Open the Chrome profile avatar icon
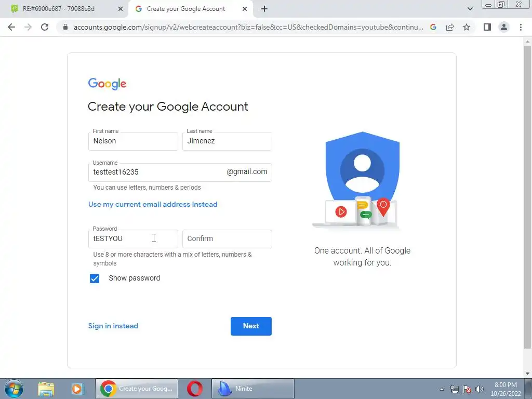 [x=504, y=27]
